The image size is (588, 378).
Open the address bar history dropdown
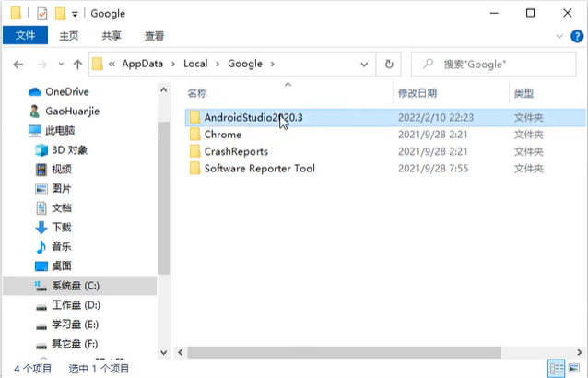pyautogui.click(x=364, y=65)
